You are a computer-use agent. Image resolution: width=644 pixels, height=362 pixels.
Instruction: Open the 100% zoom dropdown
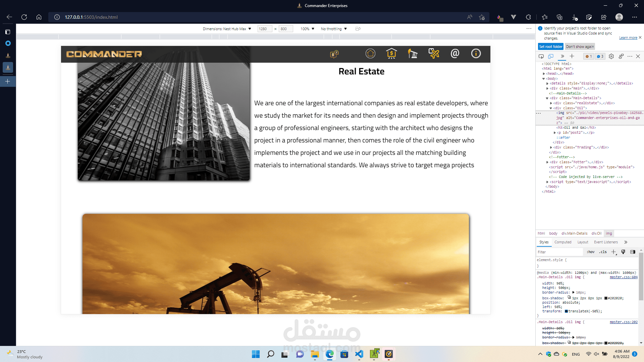tap(307, 29)
